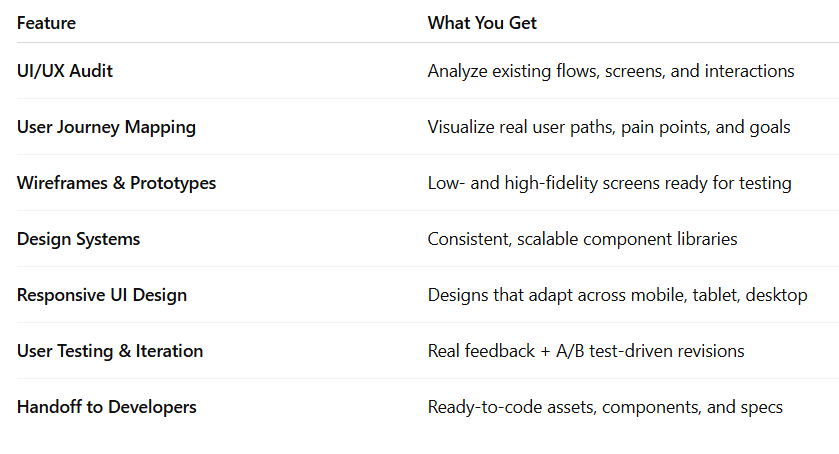Click the word "Prototypes" in the table
839x454 pixels.
(x=174, y=183)
